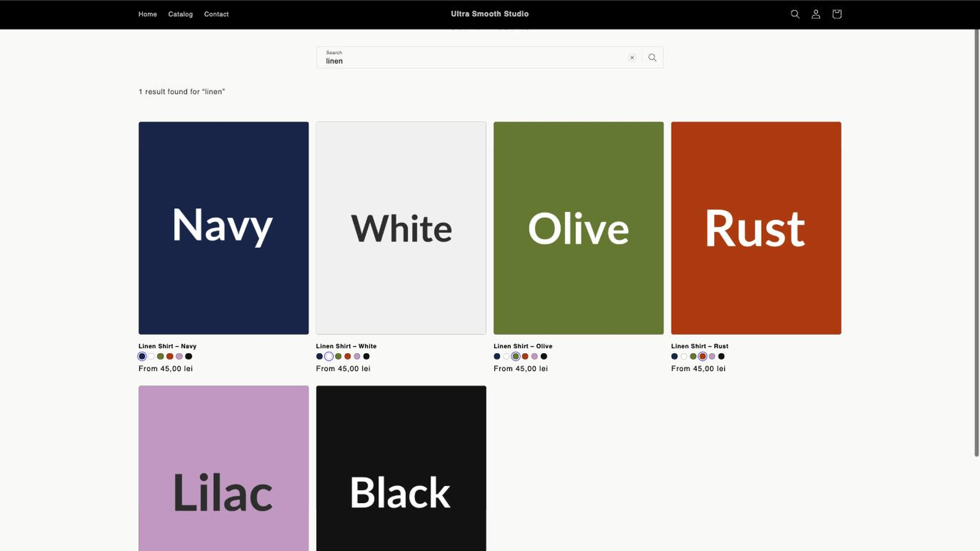Click the Ultra Smooth Studio store title
This screenshot has height=551, width=980.
[x=490, y=13]
